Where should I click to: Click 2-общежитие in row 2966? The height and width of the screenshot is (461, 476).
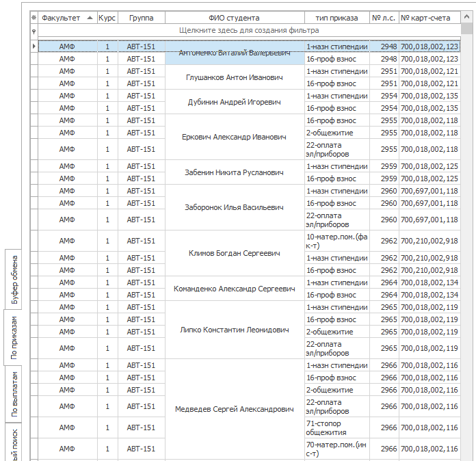coord(337,390)
